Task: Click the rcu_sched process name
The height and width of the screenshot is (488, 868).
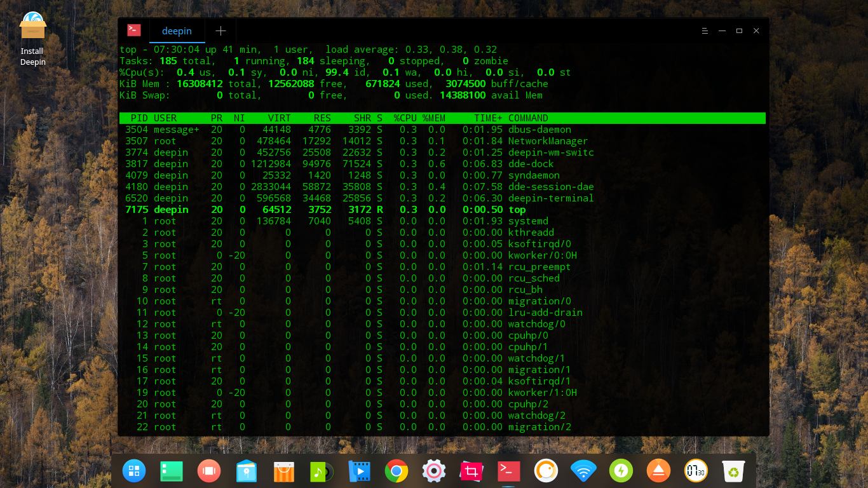Action: [x=534, y=278]
